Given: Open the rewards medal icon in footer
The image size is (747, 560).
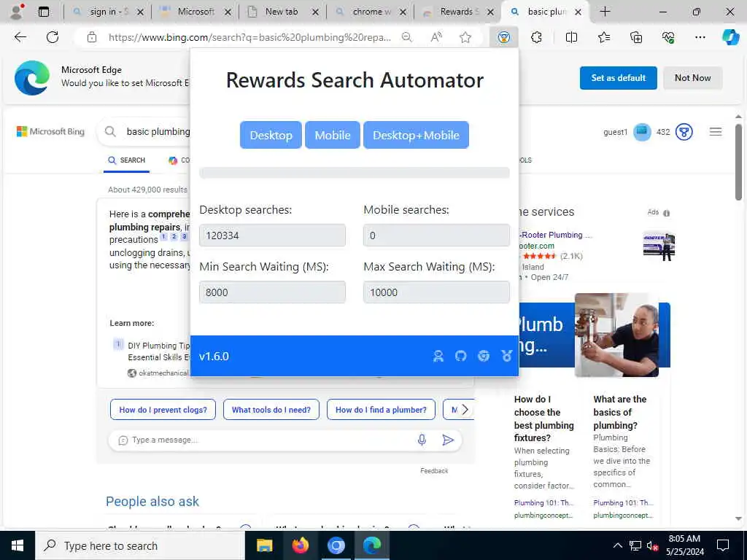Looking at the screenshot, I should pos(507,356).
